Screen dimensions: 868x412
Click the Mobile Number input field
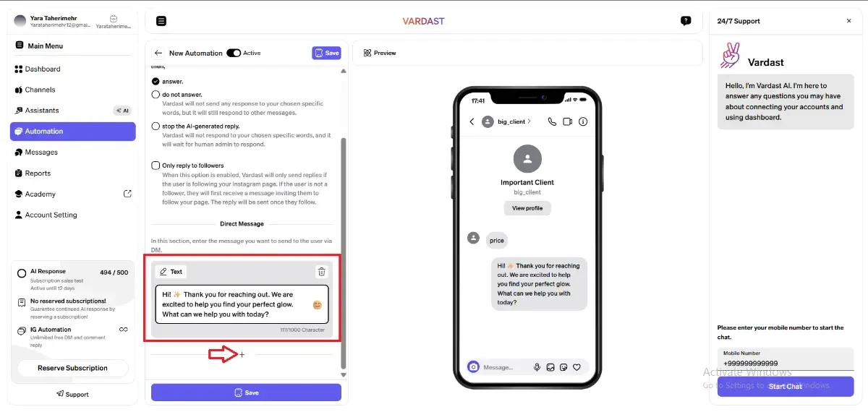tap(786, 359)
